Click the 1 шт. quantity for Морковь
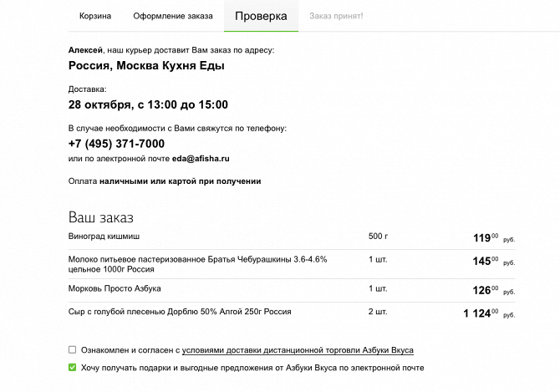This screenshot has width=560, height=392. [x=378, y=288]
